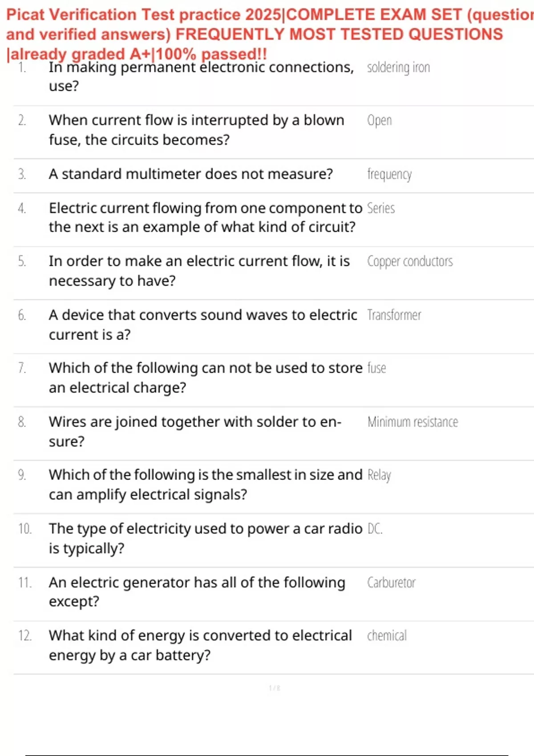Select question 2 about a blown fuse

(196, 130)
